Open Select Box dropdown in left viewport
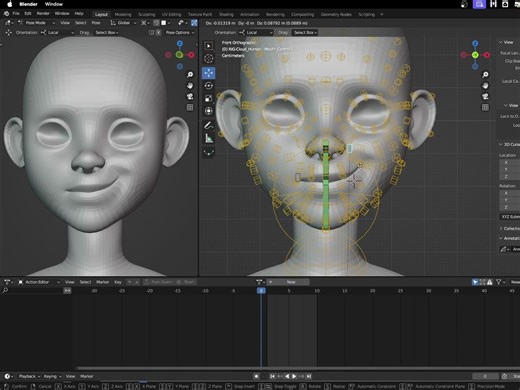520x390 pixels. pyautogui.click(x=107, y=33)
